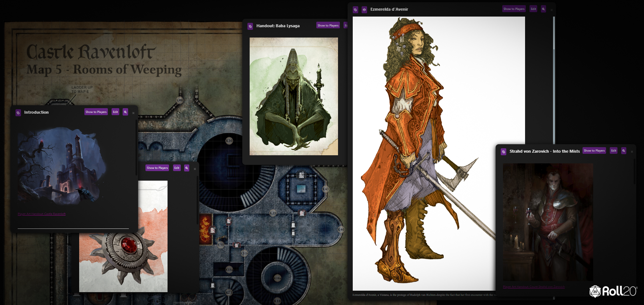Click the Introduction window title
This screenshot has width=644, height=305.
(x=36, y=112)
